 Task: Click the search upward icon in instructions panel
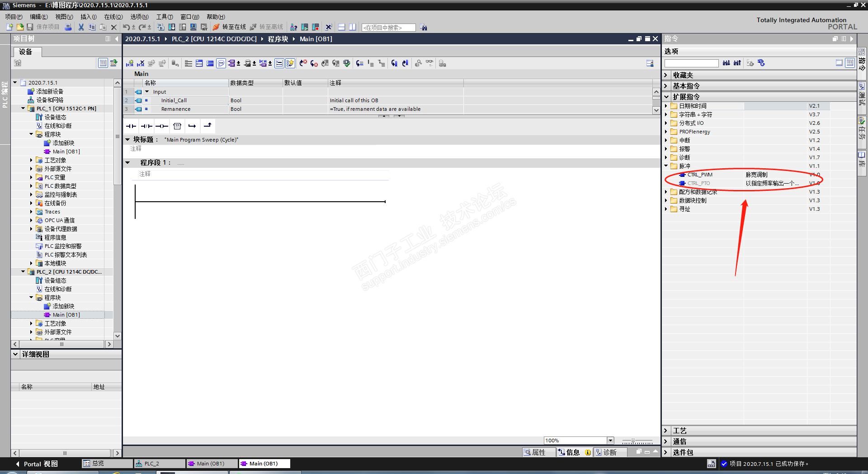coord(737,63)
